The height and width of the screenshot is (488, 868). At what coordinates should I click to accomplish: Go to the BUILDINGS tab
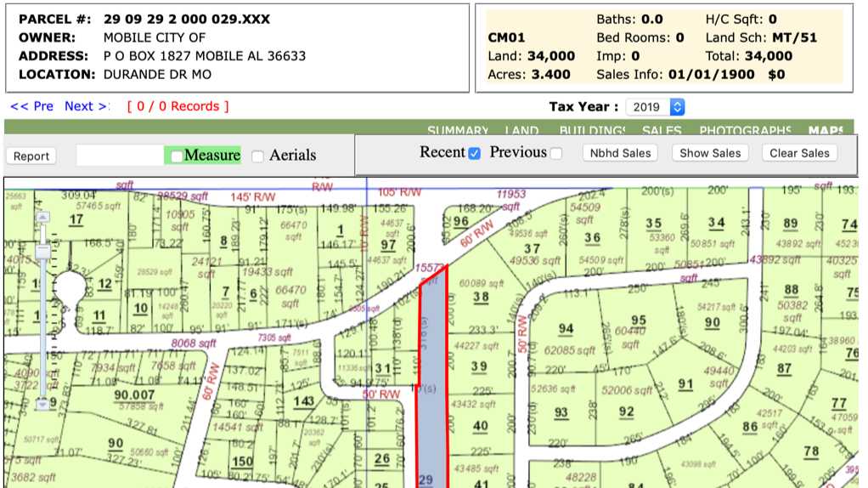(x=592, y=131)
